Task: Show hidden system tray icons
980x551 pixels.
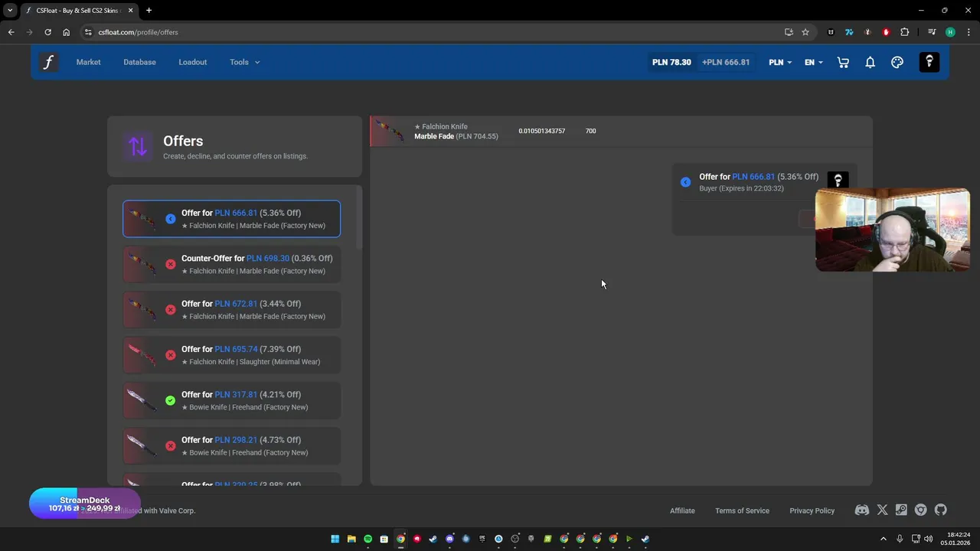Action: point(883,539)
